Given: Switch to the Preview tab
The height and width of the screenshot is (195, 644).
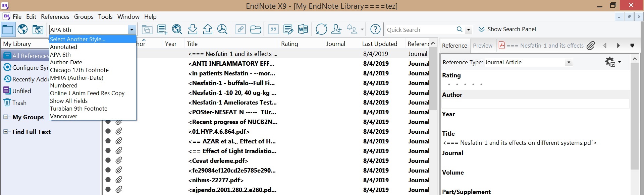Looking at the screenshot, I should coord(483,46).
